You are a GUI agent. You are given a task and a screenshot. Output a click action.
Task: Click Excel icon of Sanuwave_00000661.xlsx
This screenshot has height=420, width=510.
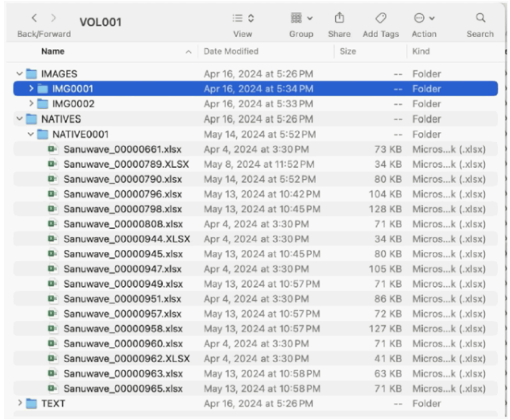52,149
